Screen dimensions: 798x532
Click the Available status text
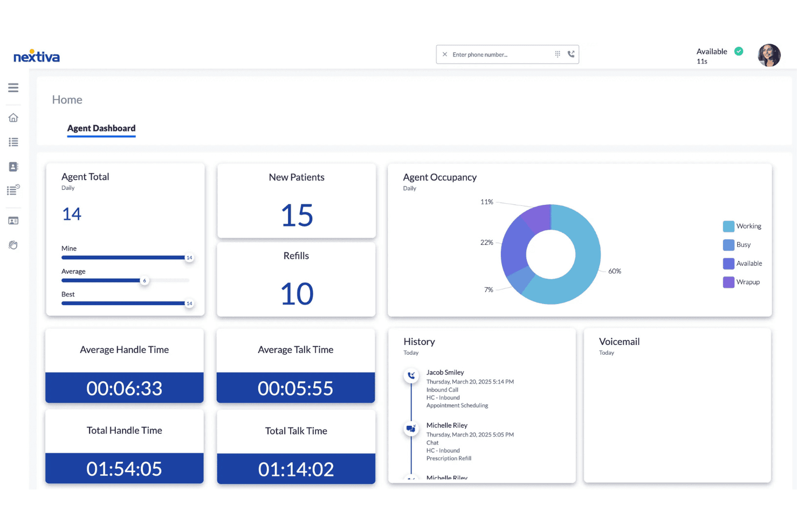click(x=712, y=52)
